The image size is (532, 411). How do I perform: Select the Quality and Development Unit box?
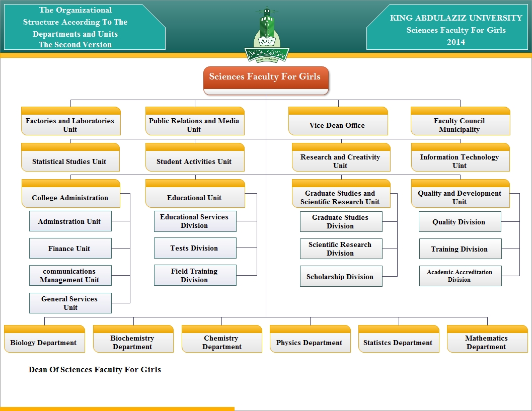pyautogui.click(x=461, y=193)
